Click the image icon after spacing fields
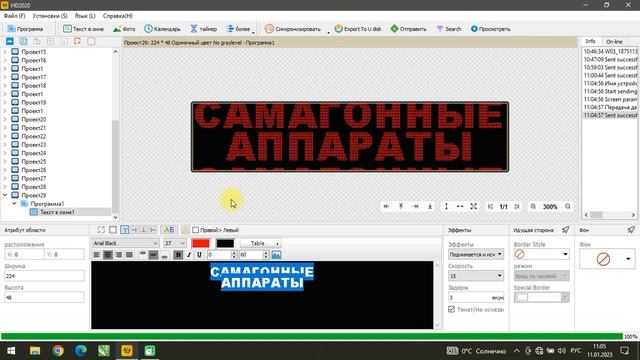Viewport: 640px width, 360px height. (276, 255)
